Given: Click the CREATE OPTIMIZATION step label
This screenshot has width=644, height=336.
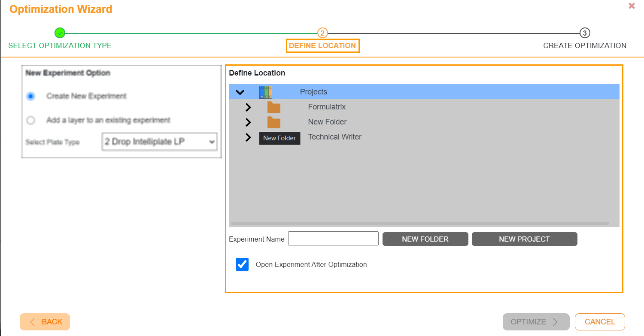Looking at the screenshot, I should coord(585,45).
